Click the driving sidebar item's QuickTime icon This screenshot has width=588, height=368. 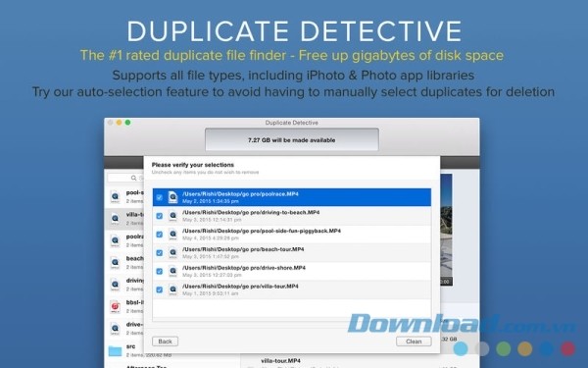115,285
